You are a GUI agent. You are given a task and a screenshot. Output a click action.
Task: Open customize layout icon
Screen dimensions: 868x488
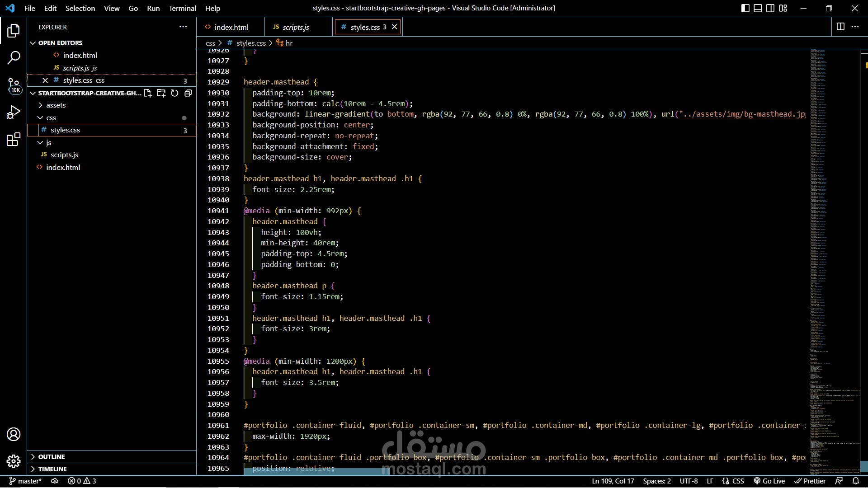(783, 8)
